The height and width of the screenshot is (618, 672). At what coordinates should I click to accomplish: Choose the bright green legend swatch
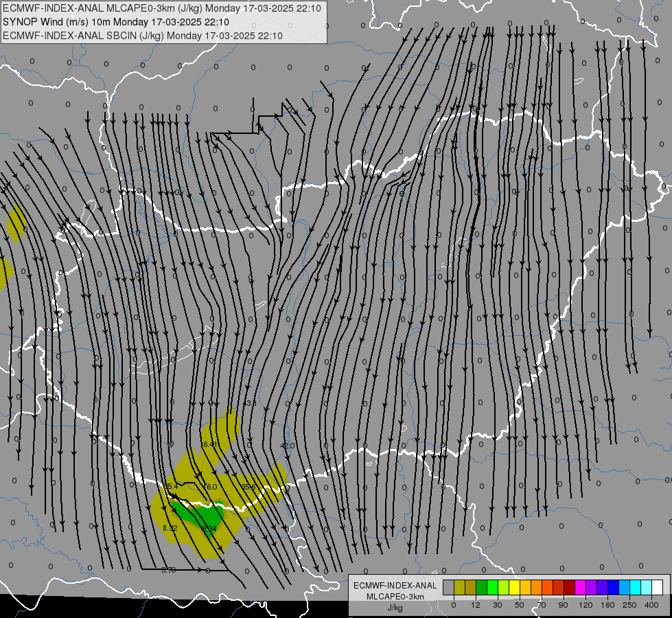493,587
